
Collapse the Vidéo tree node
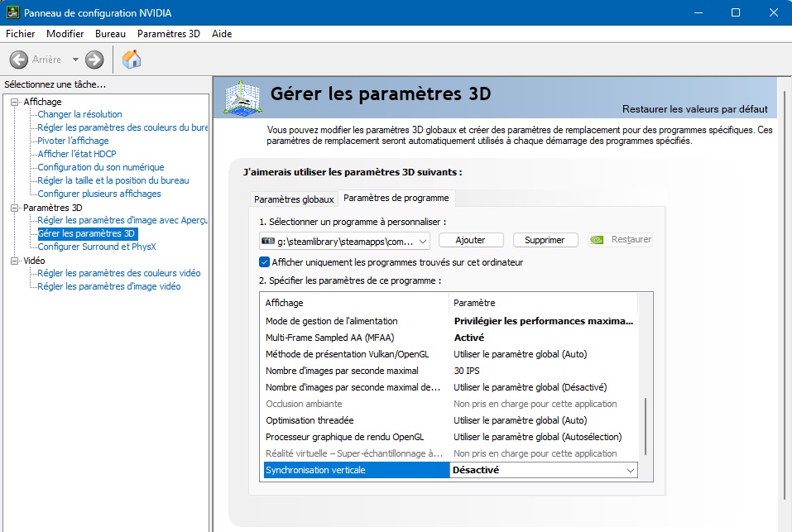click(14, 261)
